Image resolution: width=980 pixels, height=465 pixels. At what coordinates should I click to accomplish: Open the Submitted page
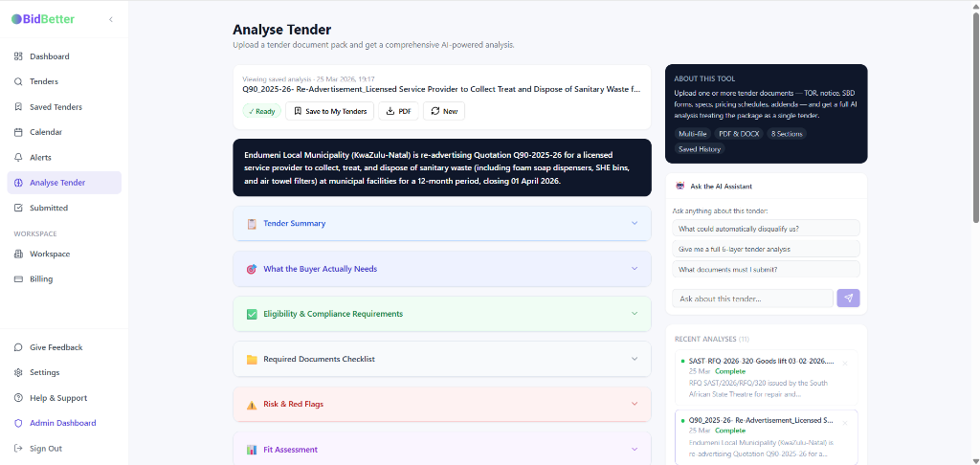tap(64, 208)
